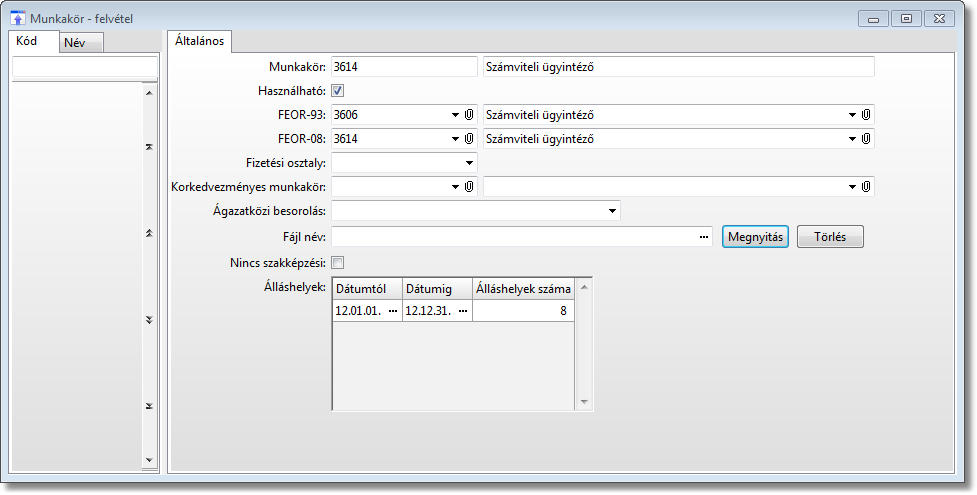Click the Munkakör name field Számviteli ügyintéző
The image size is (977, 495).
coord(679,67)
